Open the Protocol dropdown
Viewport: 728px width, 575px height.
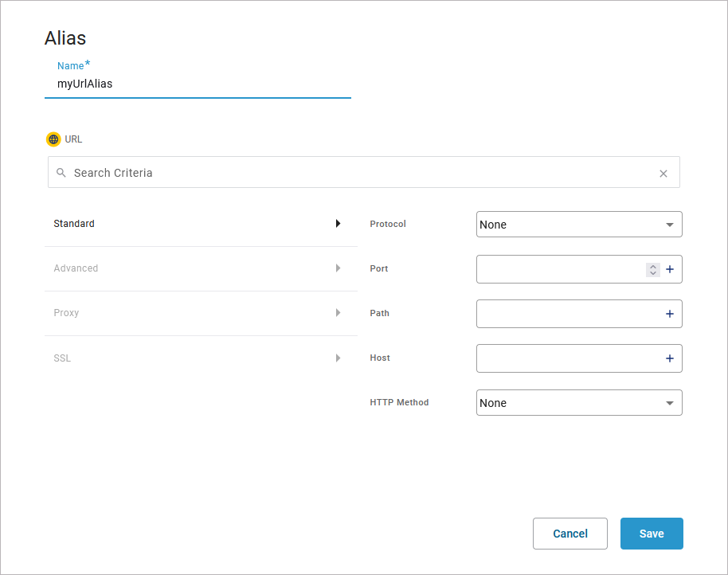click(579, 225)
